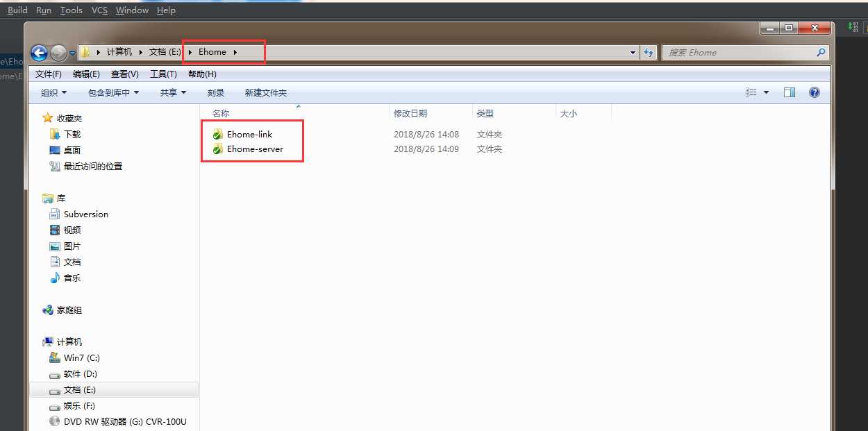Click the 刻录 toolbar button

[215, 92]
